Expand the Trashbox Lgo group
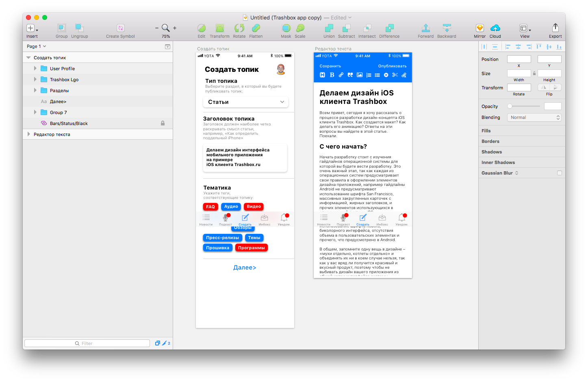 tap(35, 80)
